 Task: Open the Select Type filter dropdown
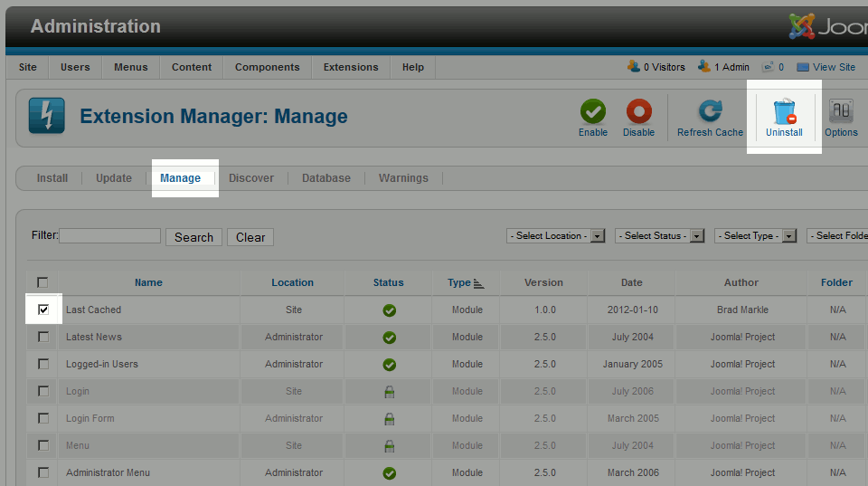pyautogui.click(x=755, y=236)
